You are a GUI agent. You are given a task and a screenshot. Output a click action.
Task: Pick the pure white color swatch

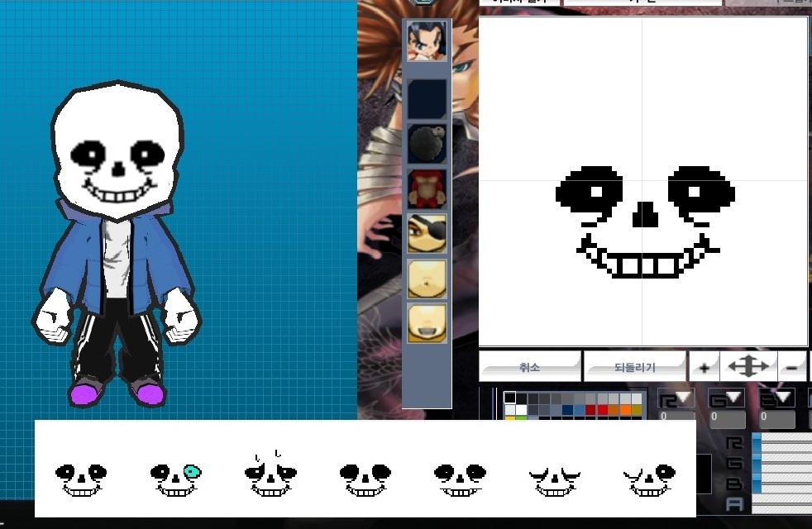tap(522, 410)
